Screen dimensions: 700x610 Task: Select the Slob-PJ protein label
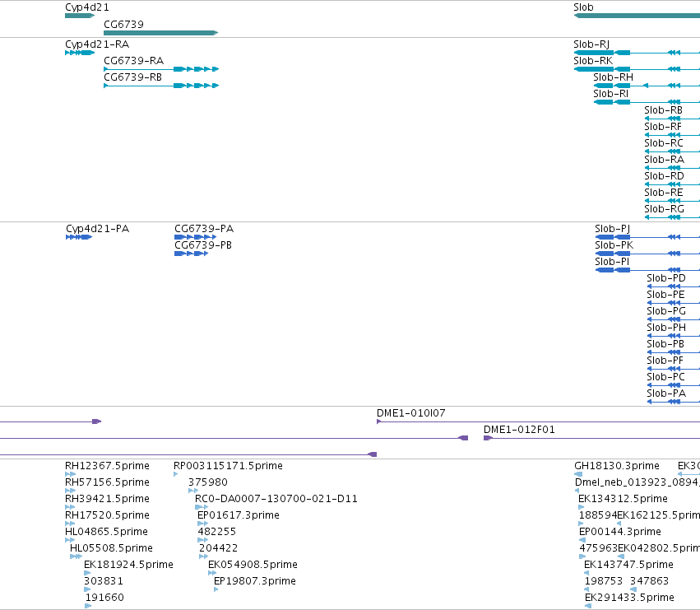pos(613,229)
